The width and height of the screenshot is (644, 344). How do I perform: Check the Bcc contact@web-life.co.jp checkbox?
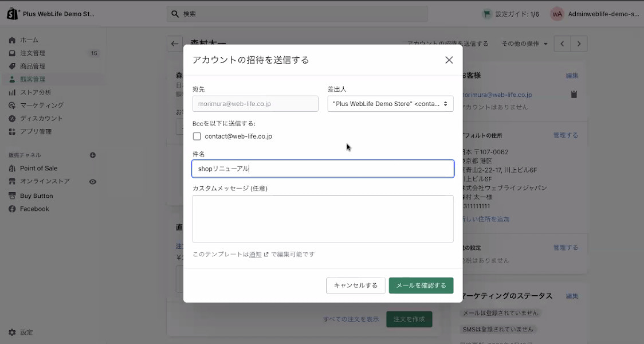point(197,136)
